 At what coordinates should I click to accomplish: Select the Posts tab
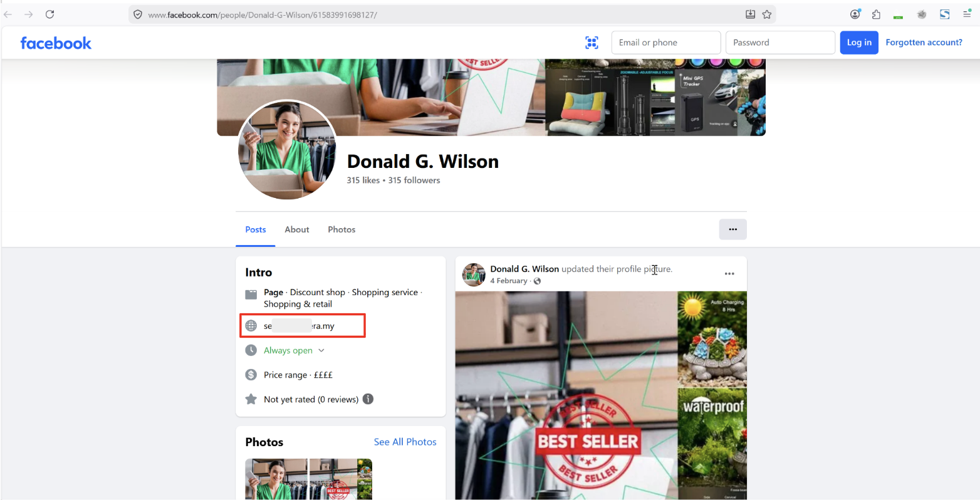tap(256, 229)
